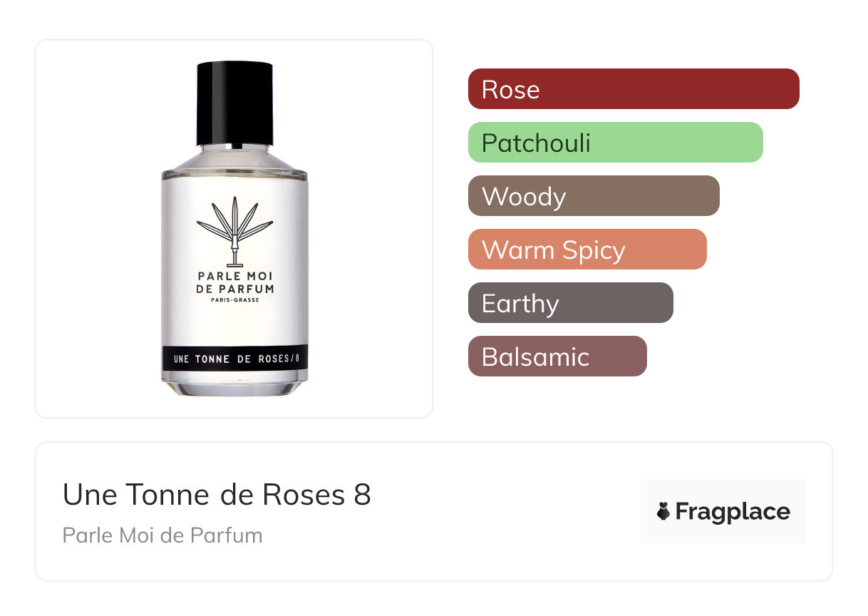Click the Fragplace logo icon
868x616 pixels.
(663, 511)
